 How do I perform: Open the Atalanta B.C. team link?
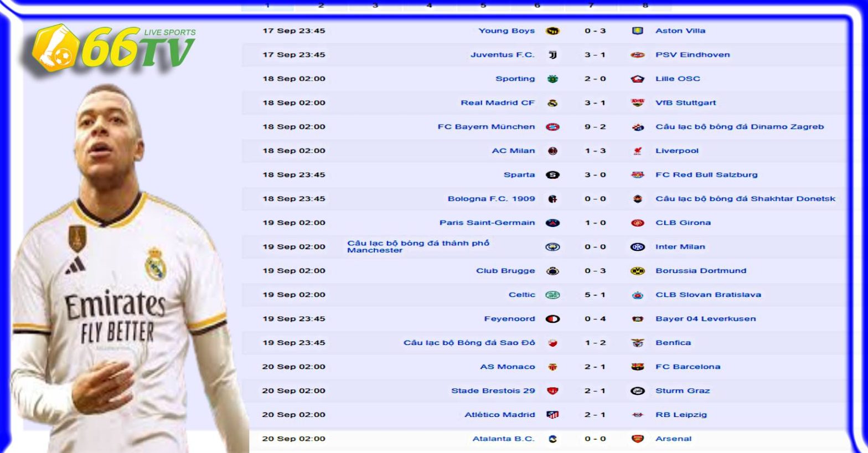tap(504, 439)
